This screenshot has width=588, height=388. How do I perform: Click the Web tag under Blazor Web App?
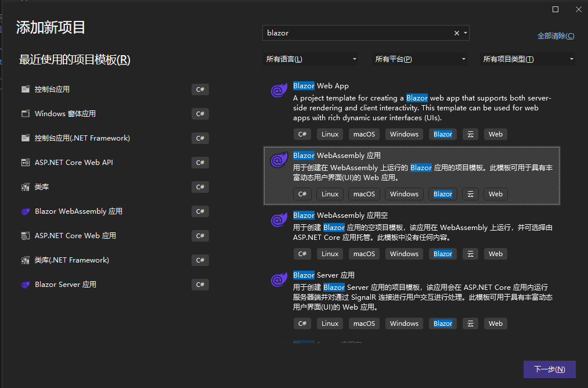point(495,134)
